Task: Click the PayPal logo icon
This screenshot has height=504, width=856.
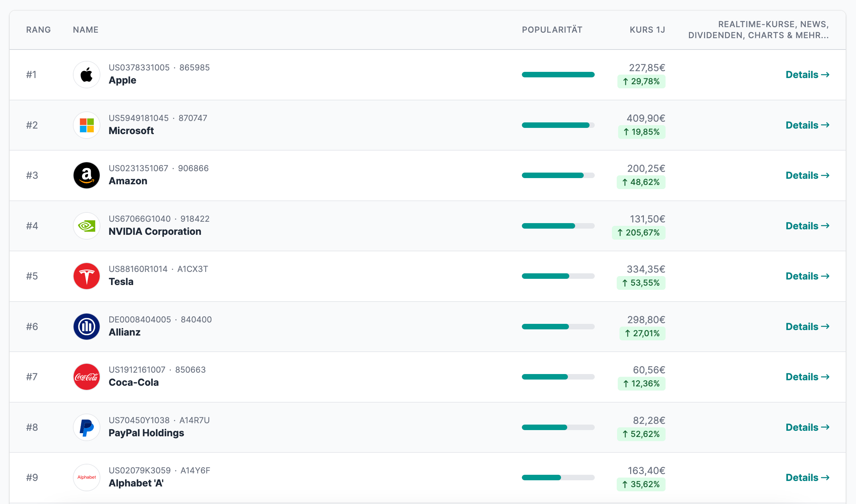Action: 87,427
